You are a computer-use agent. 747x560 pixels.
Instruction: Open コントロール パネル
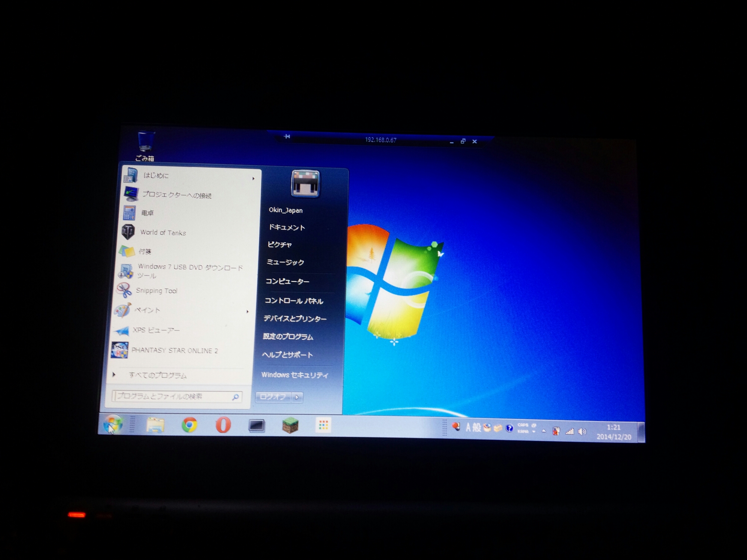click(294, 301)
